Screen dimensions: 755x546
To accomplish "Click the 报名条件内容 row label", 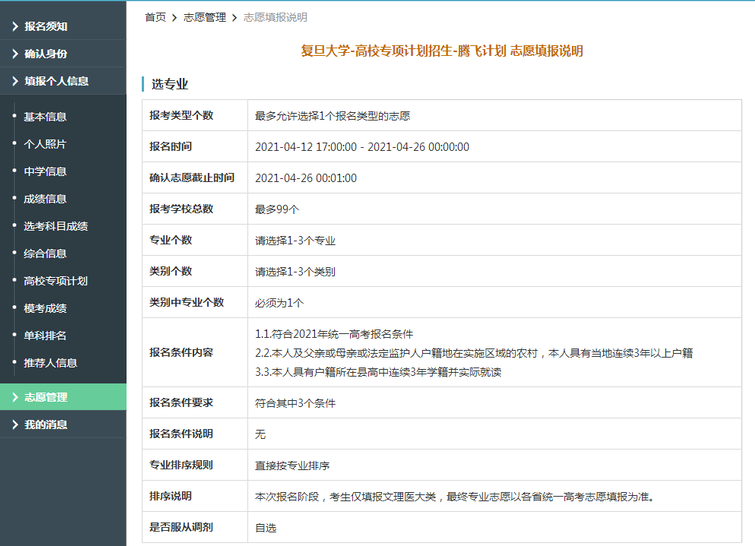I will pos(181,352).
